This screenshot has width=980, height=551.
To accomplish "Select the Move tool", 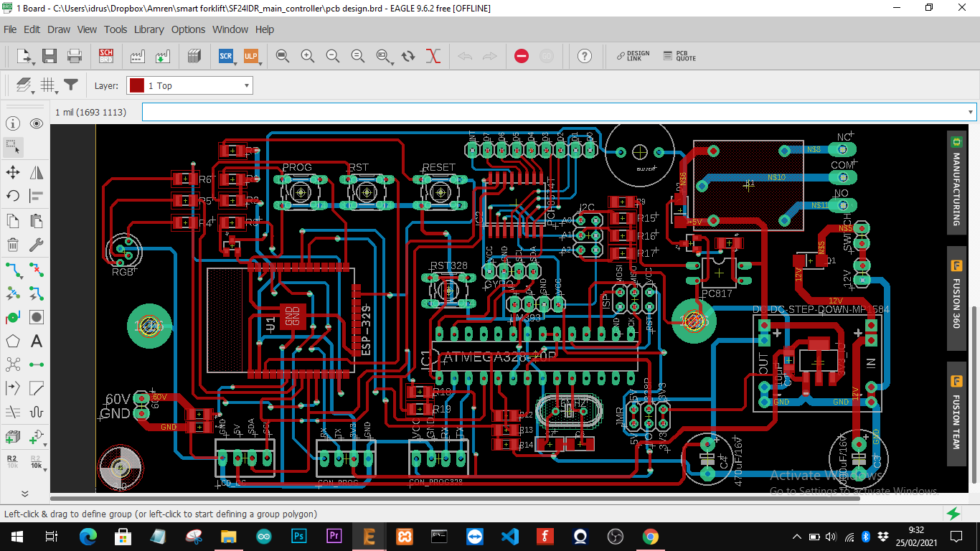I will click(13, 172).
